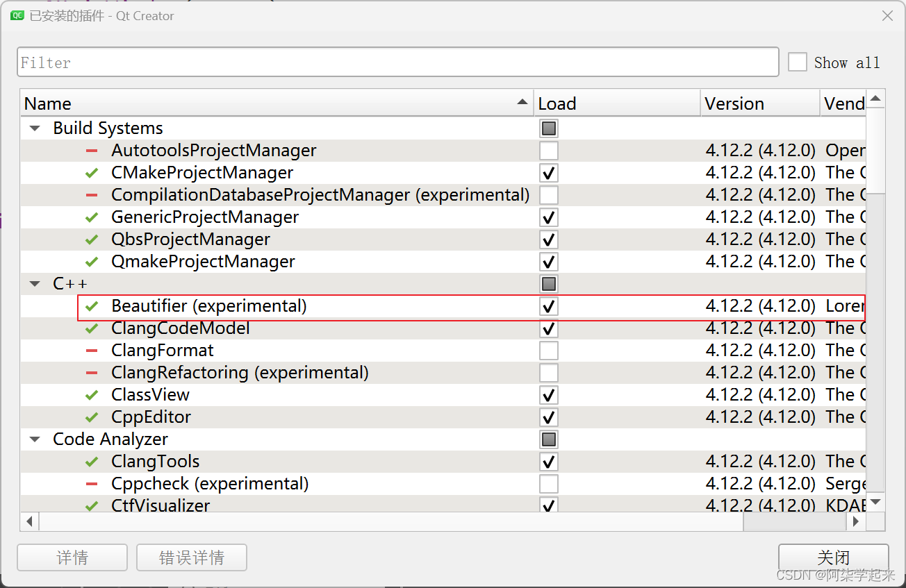The width and height of the screenshot is (906, 588).
Task: Collapse the C++ plugin category
Action: [34, 284]
